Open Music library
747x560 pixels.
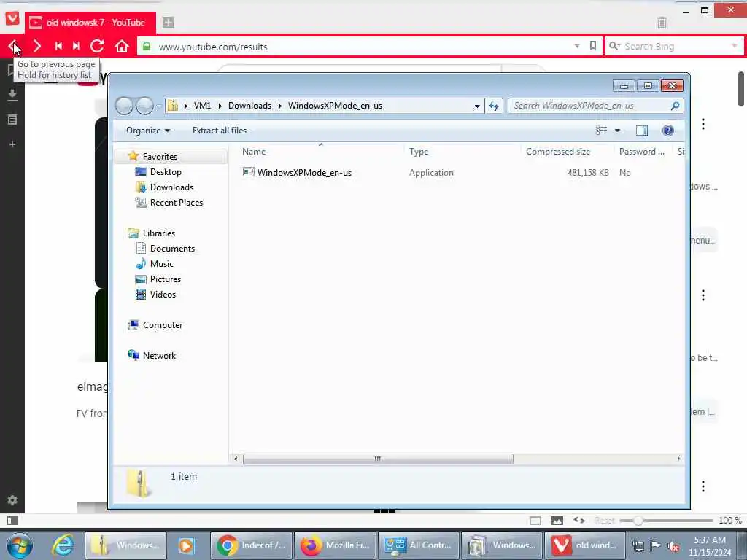tap(161, 263)
